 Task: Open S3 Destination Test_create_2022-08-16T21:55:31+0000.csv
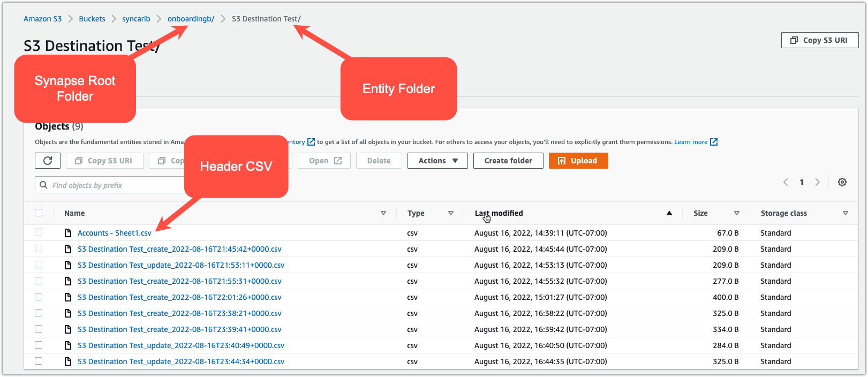pos(179,281)
